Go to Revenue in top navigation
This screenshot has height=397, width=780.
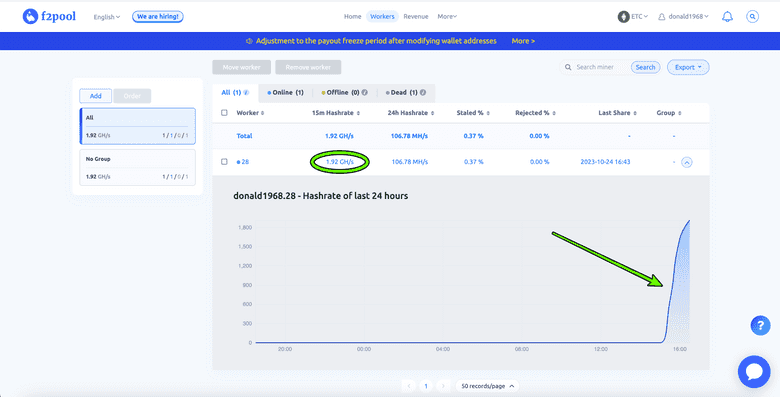(416, 16)
